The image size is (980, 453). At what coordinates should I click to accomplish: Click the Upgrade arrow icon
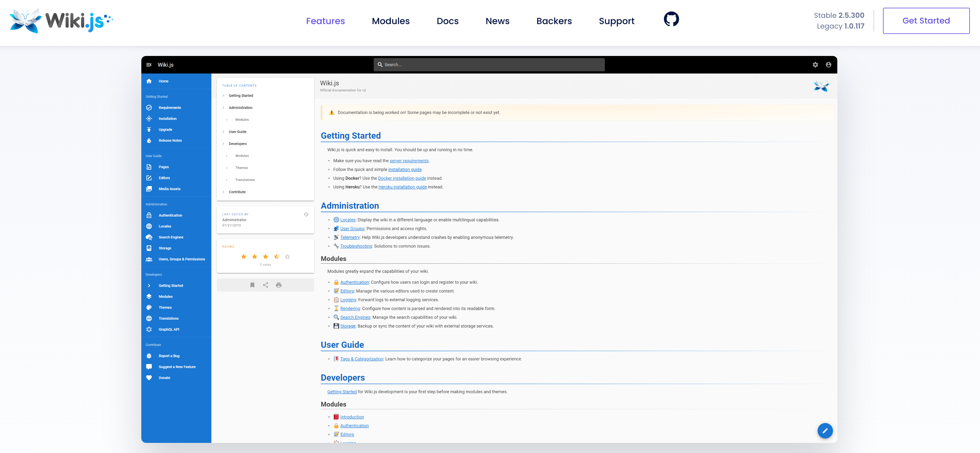pyautogui.click(x=149, y=130)
